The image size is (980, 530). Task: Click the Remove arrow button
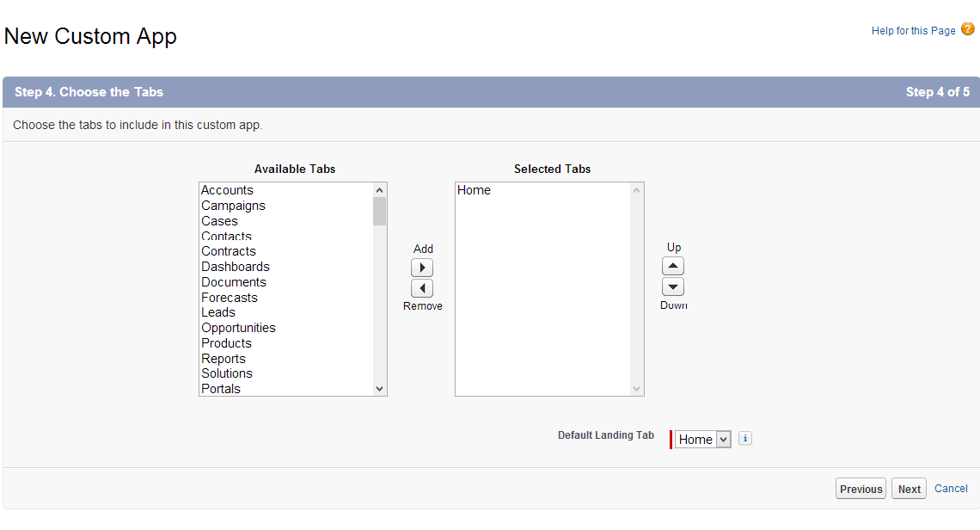tap(422, 287)
